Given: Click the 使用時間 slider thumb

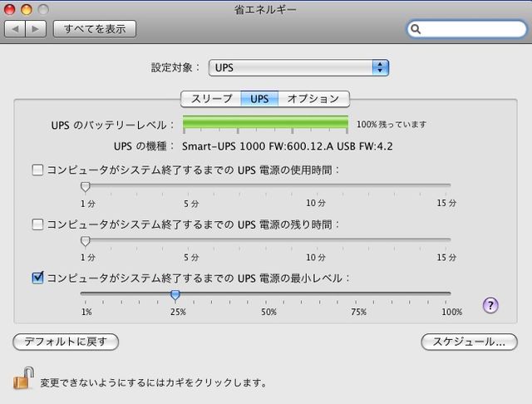Looking at the screenshot, I should pyautogui.click(x=86, y=186).
